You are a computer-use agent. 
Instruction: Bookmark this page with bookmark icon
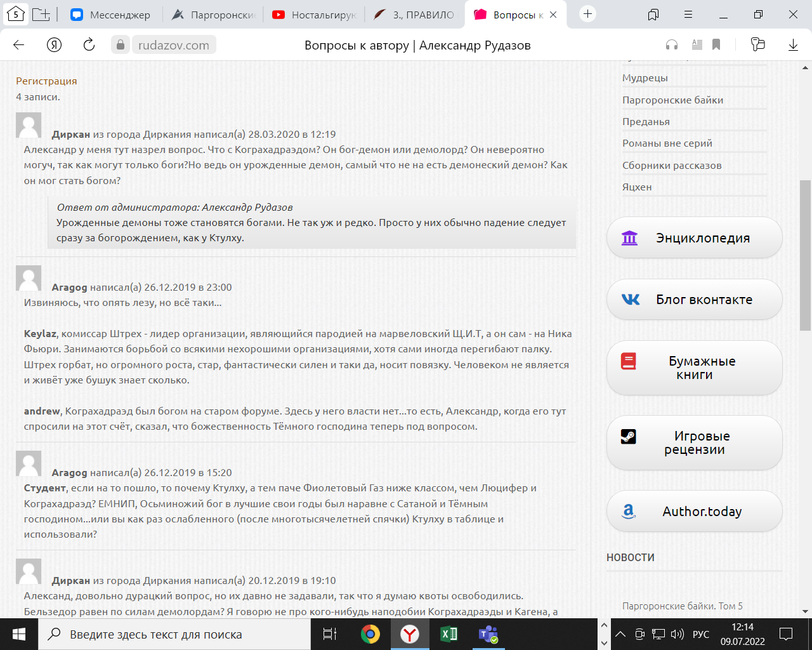pos(716,44)
